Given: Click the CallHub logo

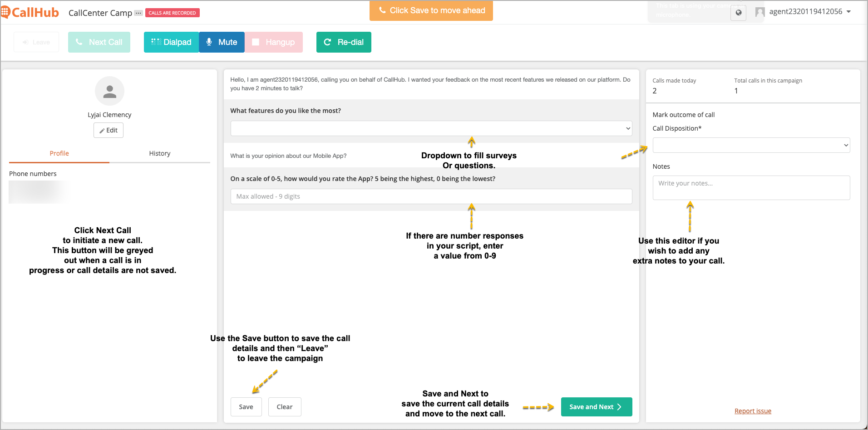Looking at the screenshot, I should coord(30,12).
